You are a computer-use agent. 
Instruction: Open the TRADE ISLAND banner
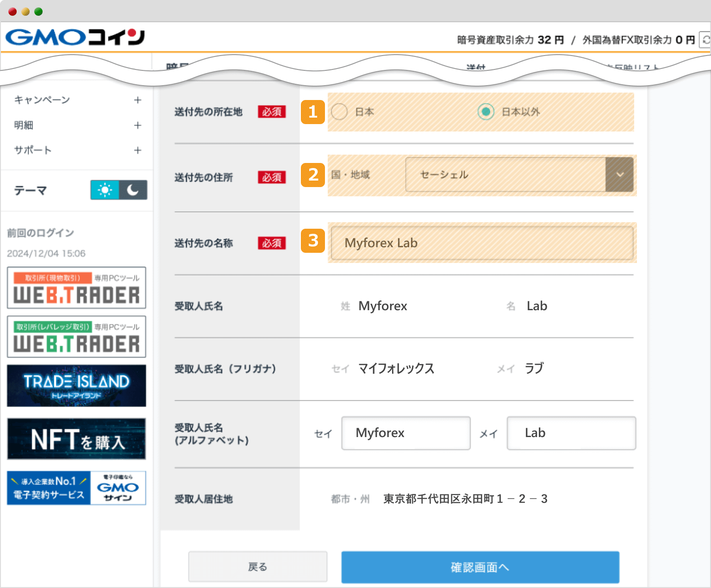[76, 386]
